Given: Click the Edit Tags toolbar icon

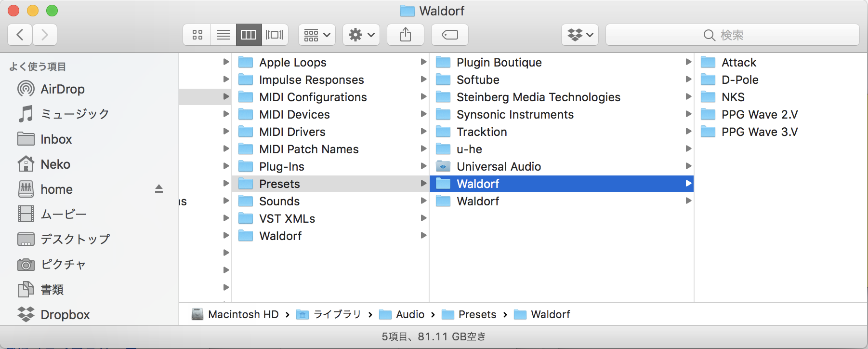Looking at the screenshot, I should (449, 35).
